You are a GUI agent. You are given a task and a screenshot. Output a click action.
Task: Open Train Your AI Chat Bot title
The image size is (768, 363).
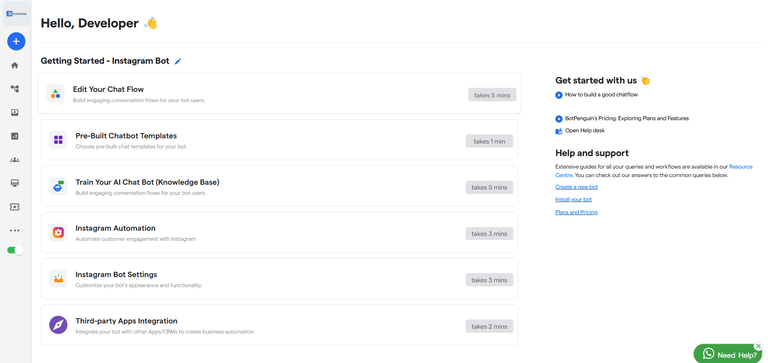pyautogui.click(x=147, y=182)
